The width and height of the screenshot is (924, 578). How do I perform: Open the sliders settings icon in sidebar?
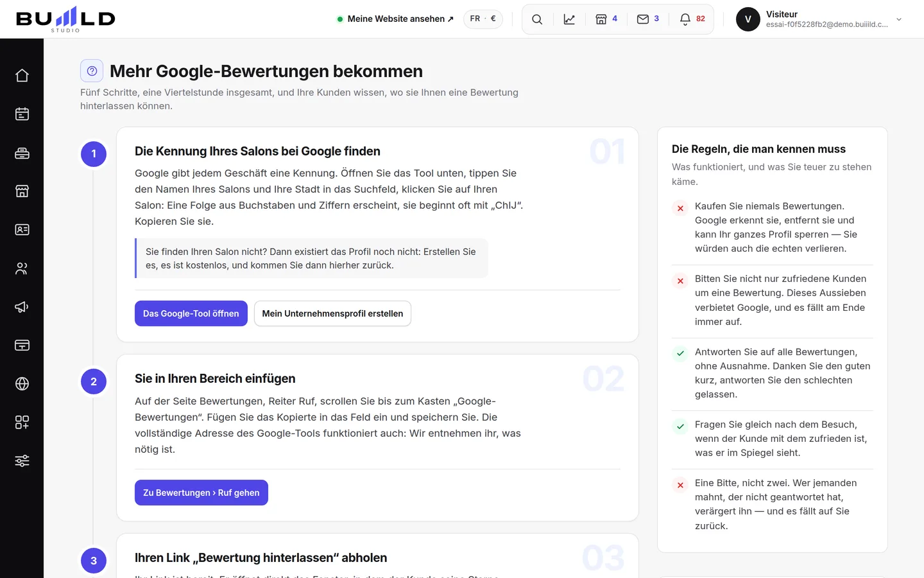coord(22,461)
